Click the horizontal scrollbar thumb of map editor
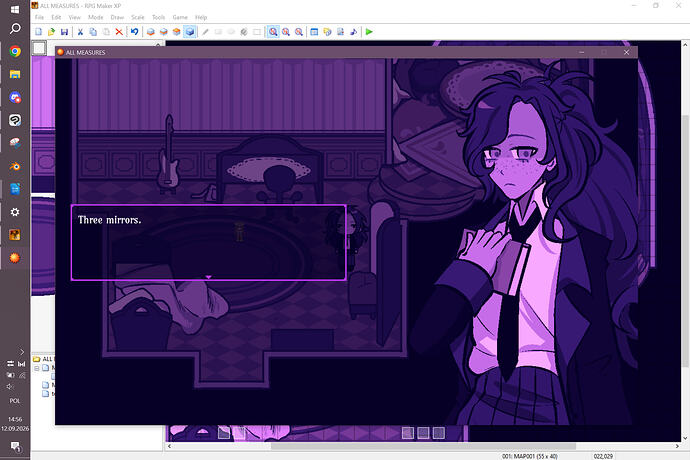The height and width of the screenshot is (460, 690). pos(423,446)
